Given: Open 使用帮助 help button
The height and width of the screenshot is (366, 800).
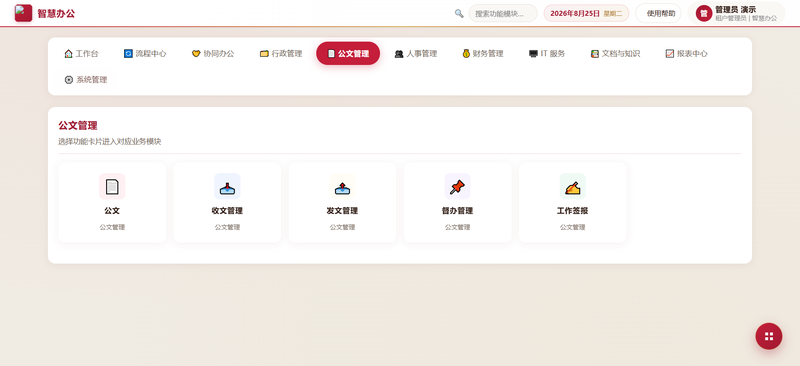Looking at the screenshot, I should pyautogui.click(x=658, y=13).
